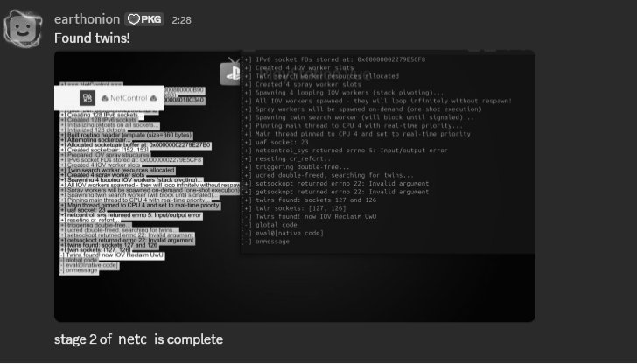Click the "Creating 128 IPv6 sockets" highlighted line
The image size is (637, 364).
pyautogui.click(x=101, y=115)
